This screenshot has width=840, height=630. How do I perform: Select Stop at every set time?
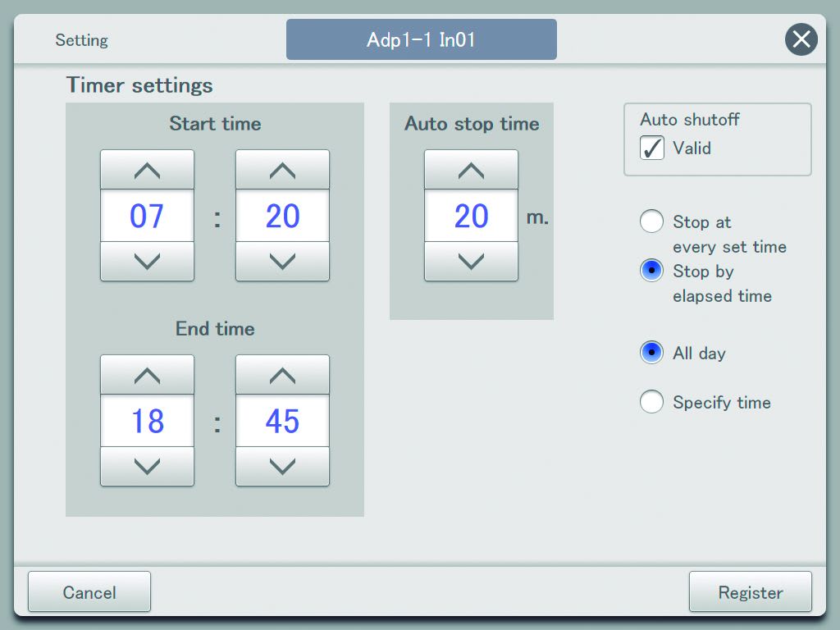(651, 221)
